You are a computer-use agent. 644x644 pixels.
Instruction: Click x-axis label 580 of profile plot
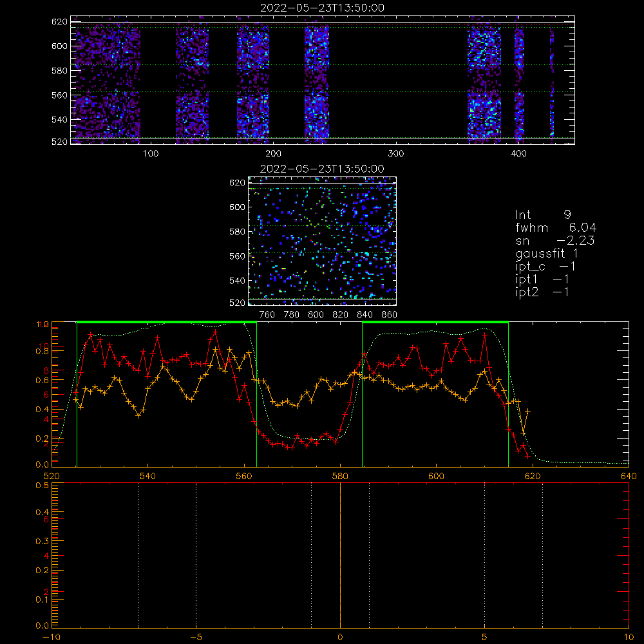coord(340,477)
